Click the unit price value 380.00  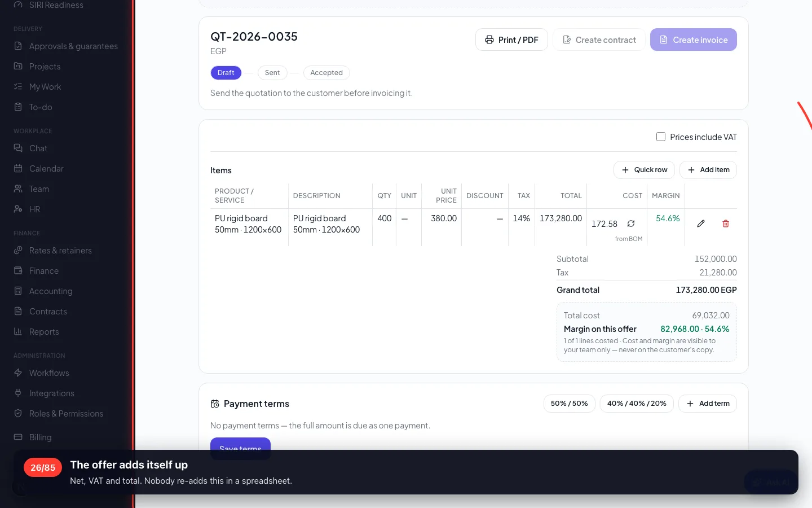point(444,218)
